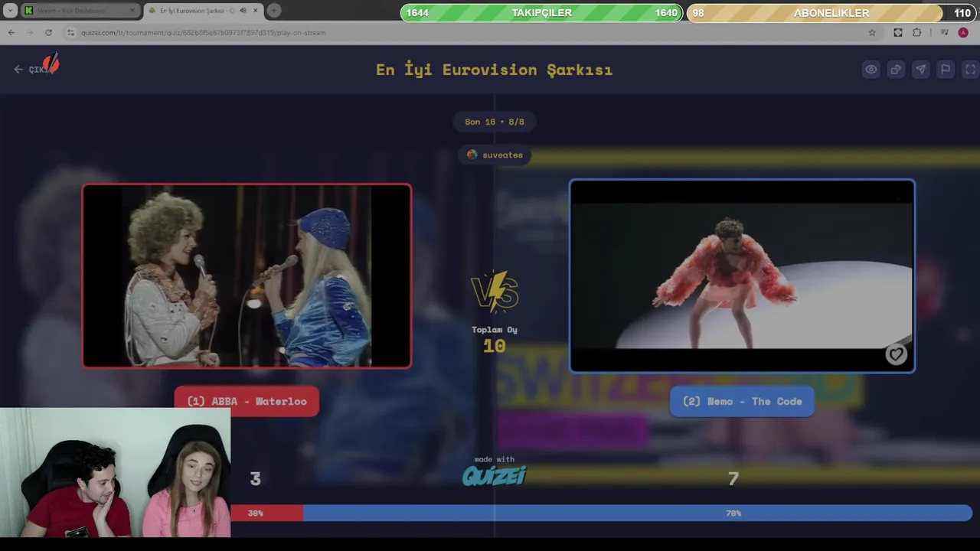Viewport: 980px width, 551px height.
Task: Click the ÇIKIŞ back arrow link
Action: (x=33, y=69)
